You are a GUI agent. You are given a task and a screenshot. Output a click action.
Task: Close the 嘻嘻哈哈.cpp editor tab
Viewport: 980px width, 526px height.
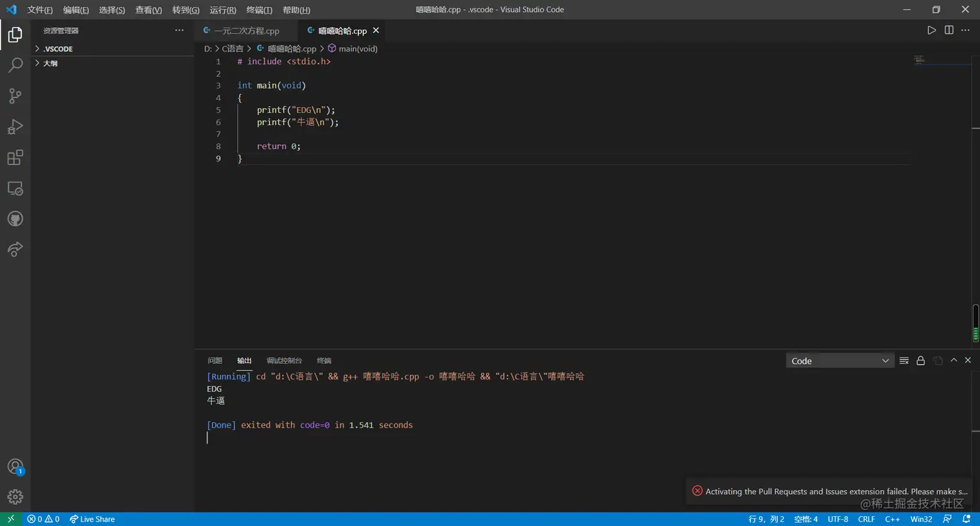tap(376, 30)
